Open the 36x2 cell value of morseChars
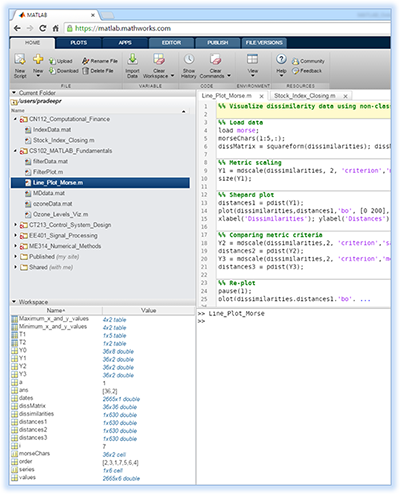 (x=114, y=455)
